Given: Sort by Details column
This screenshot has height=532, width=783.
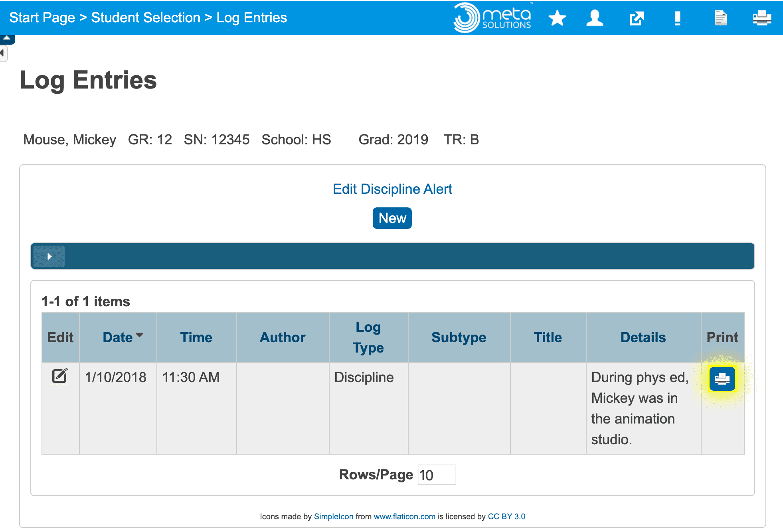Looking at the screenshot, I should tap(643, 337).
